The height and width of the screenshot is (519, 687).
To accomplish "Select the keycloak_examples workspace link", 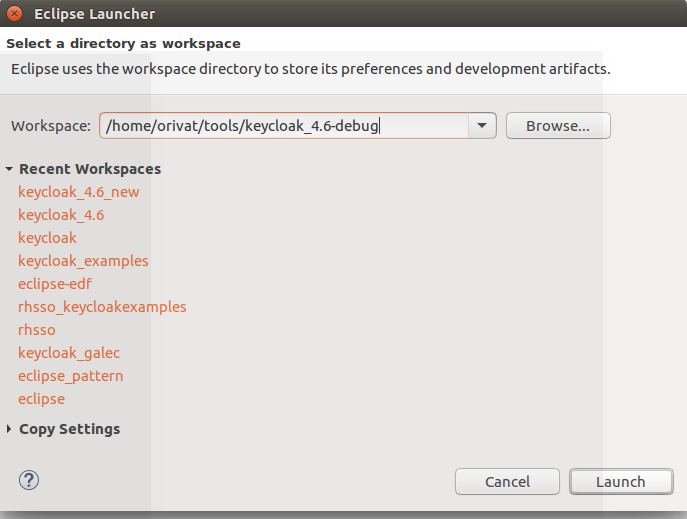I will 83,261.
